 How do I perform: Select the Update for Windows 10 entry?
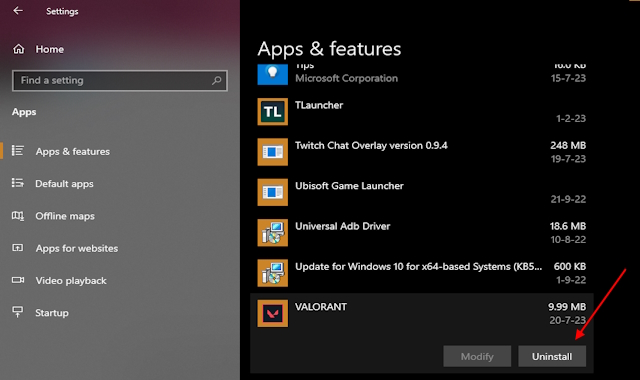422,273
